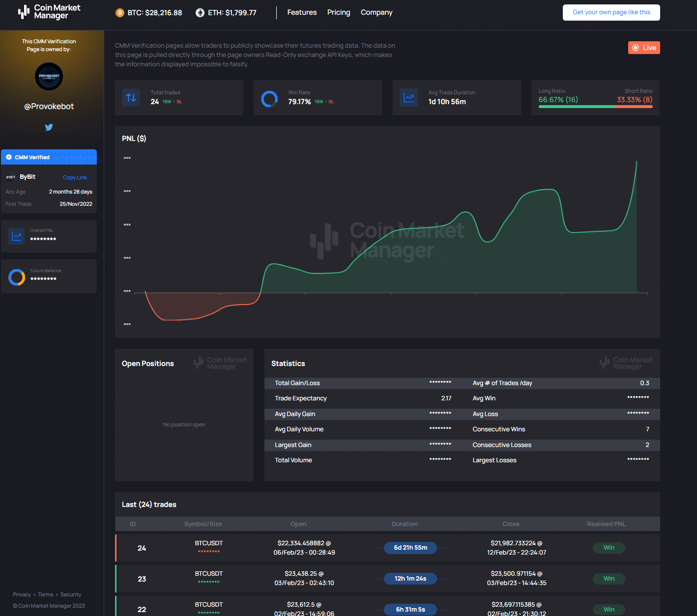Click the 12h 1m 24s duration badge

[410, 579]
